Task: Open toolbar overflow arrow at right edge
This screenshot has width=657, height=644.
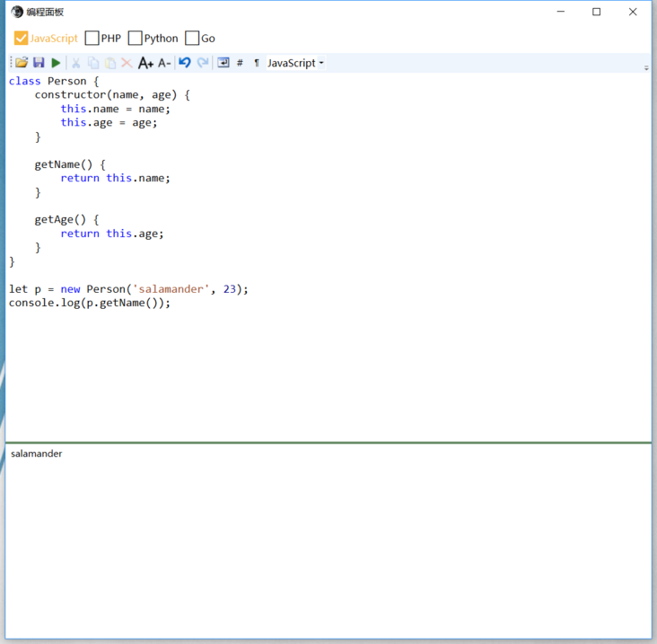Action: [x=646, y=67]
